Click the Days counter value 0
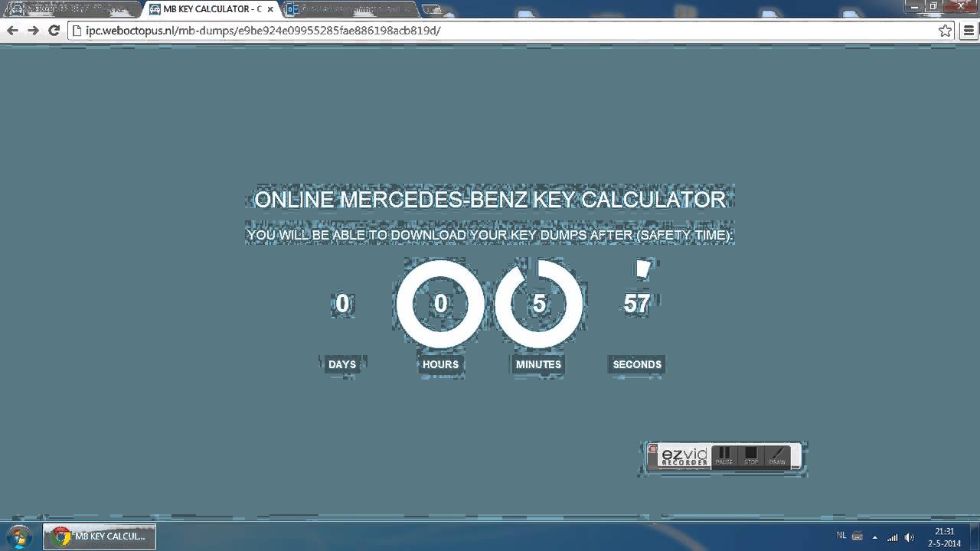 (342, 304)
